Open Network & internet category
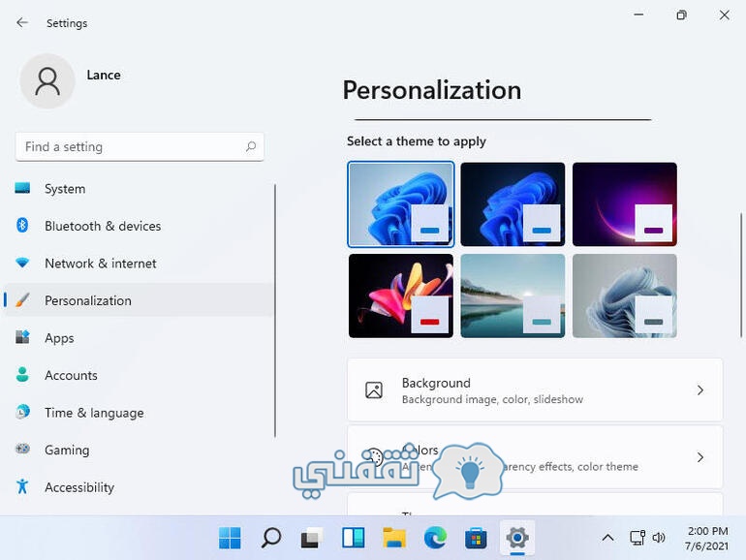746x560 pixels. [x=101, y=264]
